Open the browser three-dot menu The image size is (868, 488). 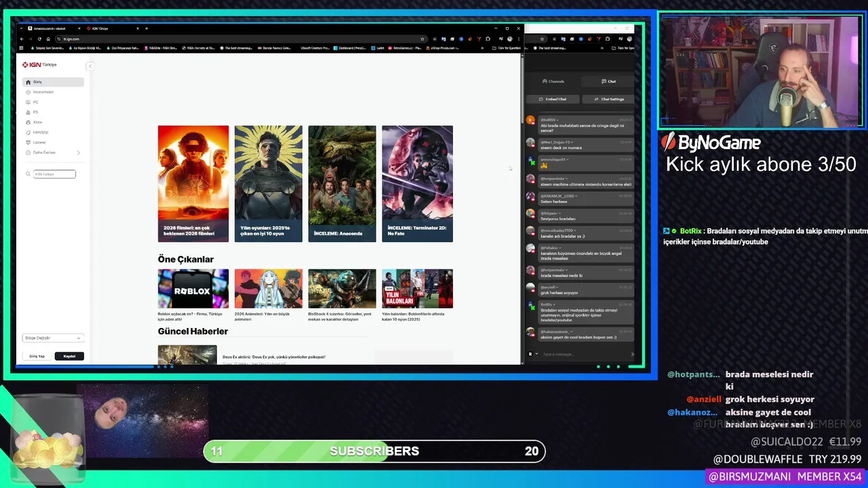pos(519,39)
